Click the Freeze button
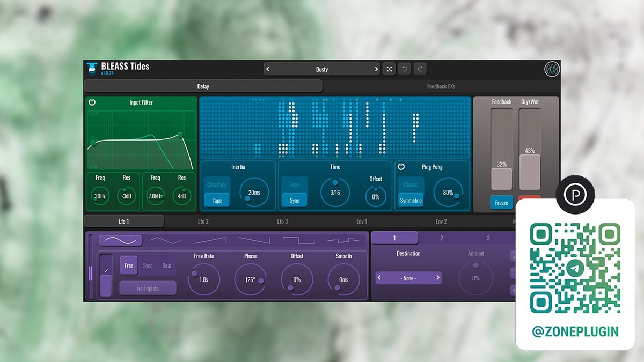 point(501,203)
